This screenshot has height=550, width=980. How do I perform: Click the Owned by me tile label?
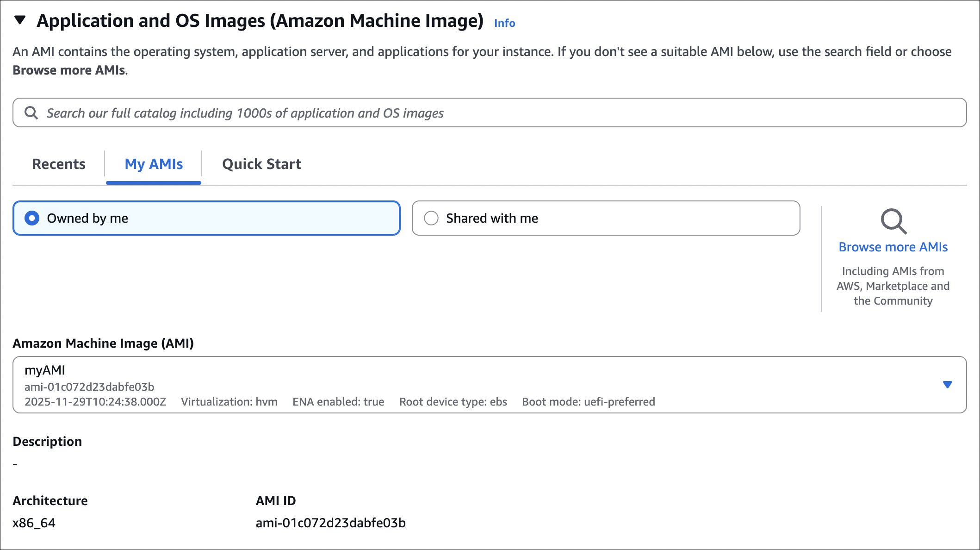(87, 218)
